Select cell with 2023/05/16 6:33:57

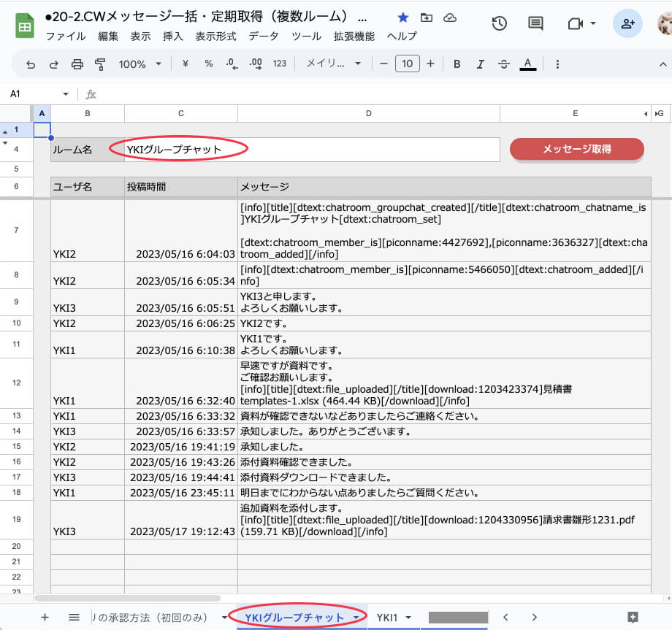coord(181,431)
